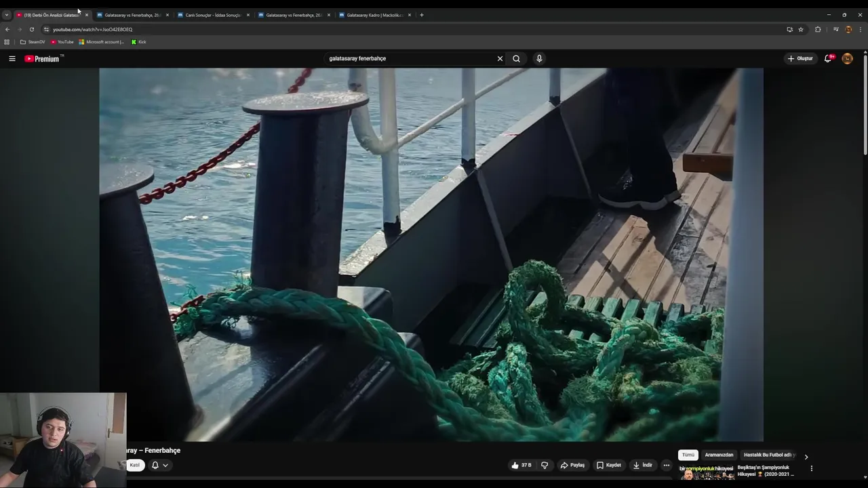Open the Kick bookmark

click(x=138, y=42)
